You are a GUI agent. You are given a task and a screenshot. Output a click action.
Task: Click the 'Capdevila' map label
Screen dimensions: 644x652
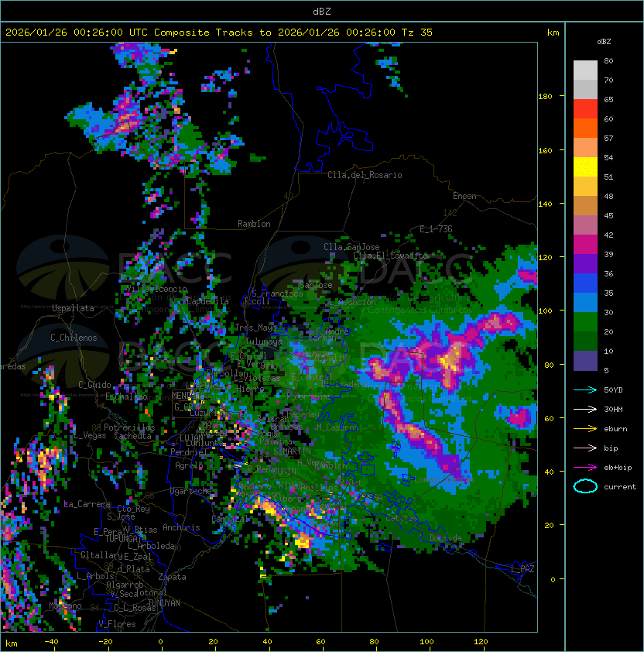[x=207, y=301]
